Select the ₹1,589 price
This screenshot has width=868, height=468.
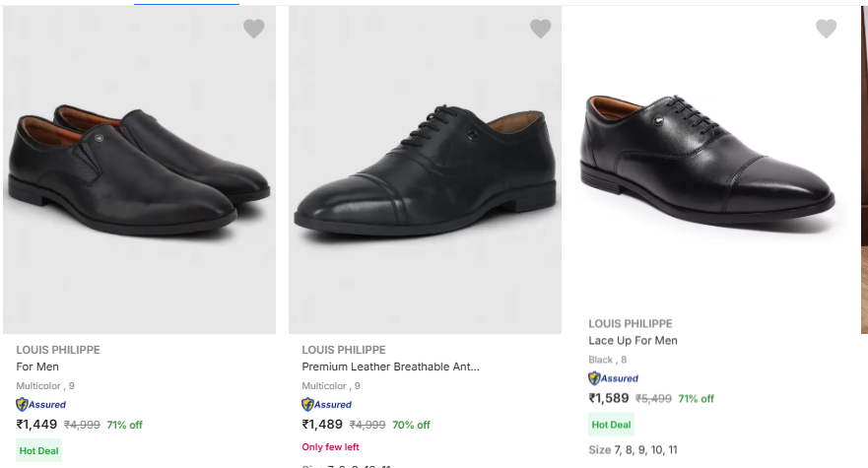tap(609, 398)
